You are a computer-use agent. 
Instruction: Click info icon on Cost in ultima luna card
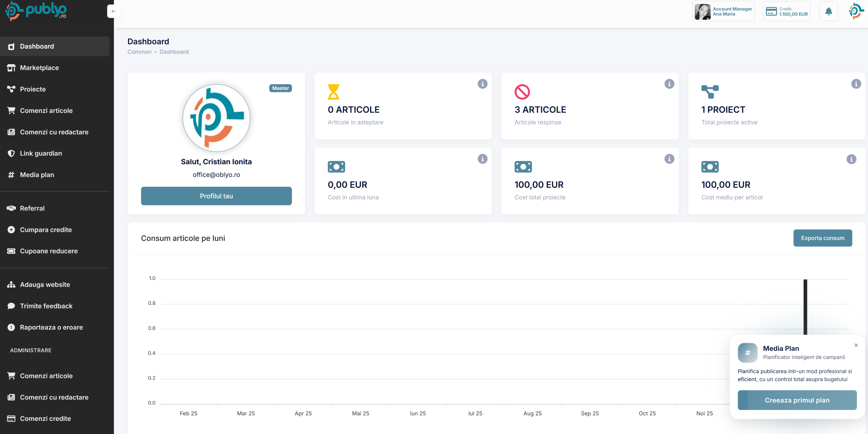pyautogui.click(x=482, y=159)
